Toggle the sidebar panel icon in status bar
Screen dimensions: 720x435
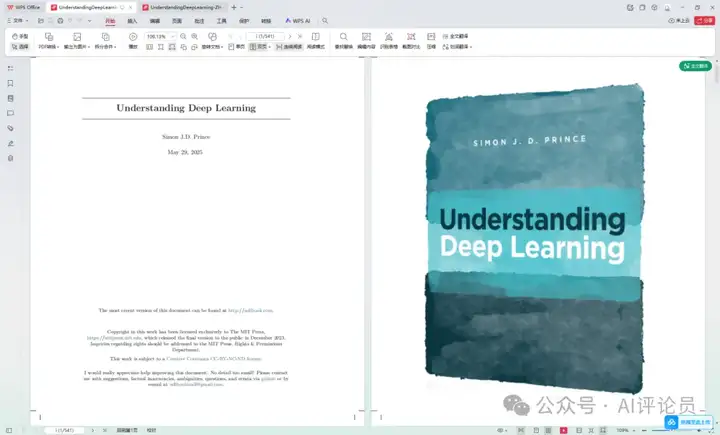click(x=9, y=430)
